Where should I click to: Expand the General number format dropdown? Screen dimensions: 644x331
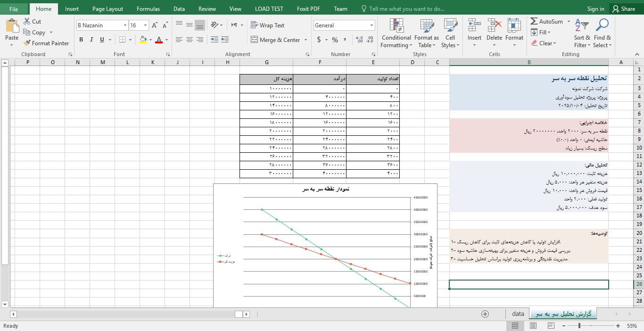click(372, 25)
